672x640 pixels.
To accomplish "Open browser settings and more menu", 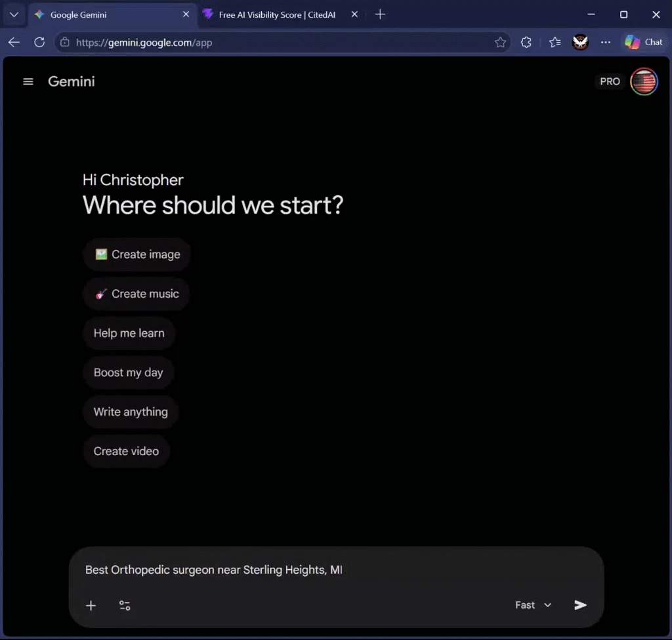I will (606, 43).
